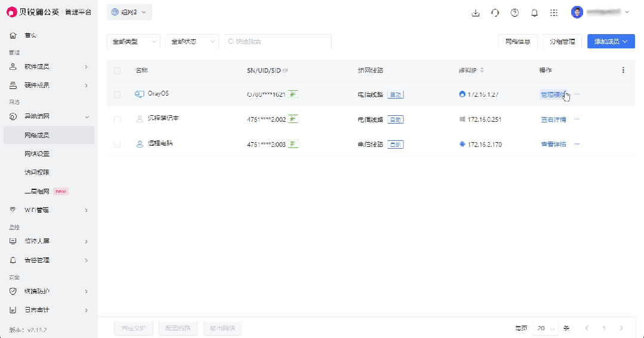Screen dimensions: 644x338
Task: Open customer support headset icon
Action: click(x=495, y=13)
